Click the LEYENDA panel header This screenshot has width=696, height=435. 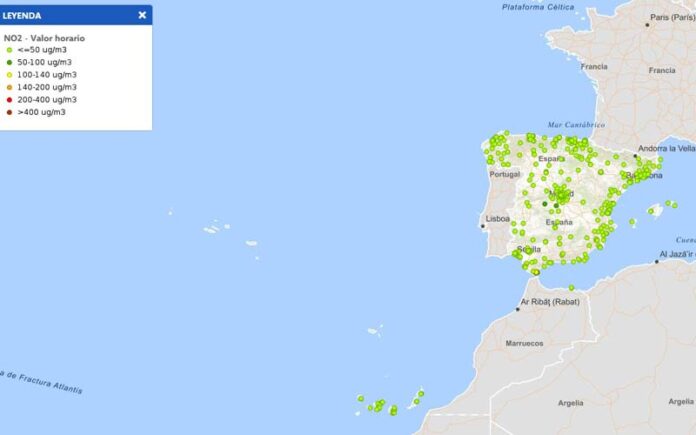click(60, 15)
